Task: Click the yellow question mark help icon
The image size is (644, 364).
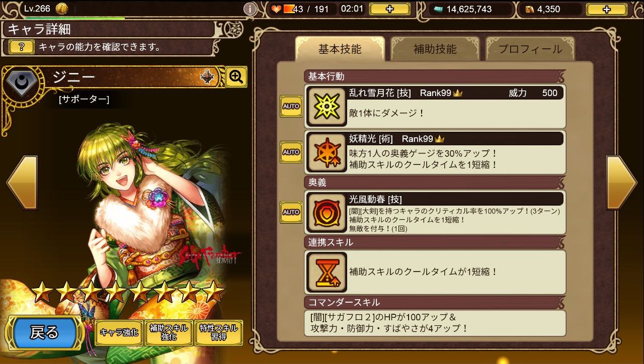Action: tap(22, 47)
